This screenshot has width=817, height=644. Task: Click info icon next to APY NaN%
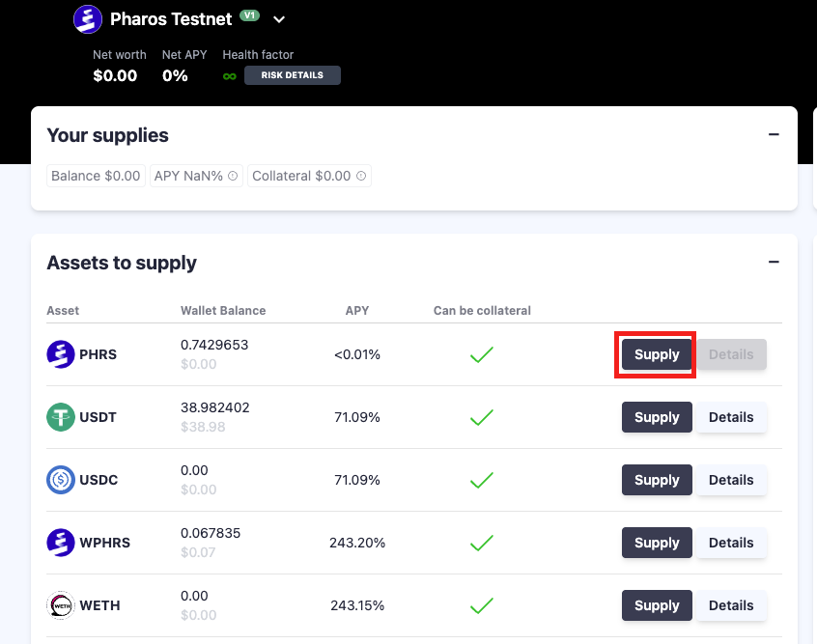(233, 176)
